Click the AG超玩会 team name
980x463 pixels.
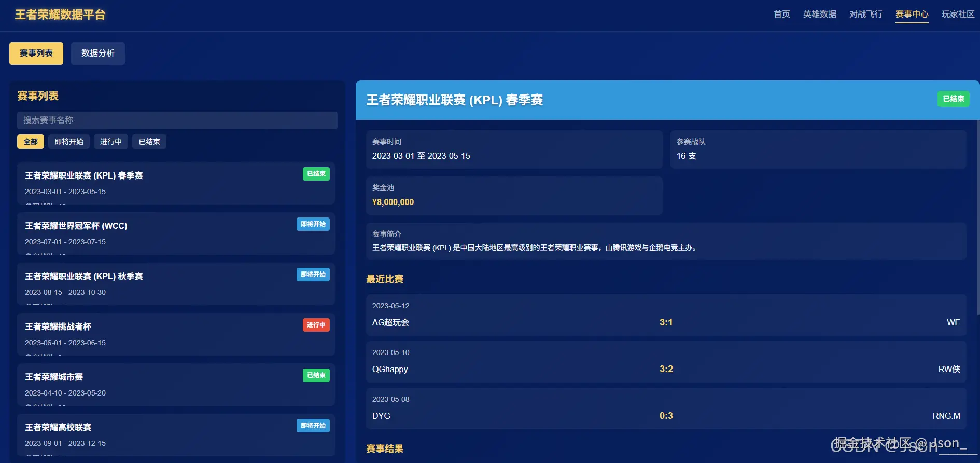[x=390, y=322]
